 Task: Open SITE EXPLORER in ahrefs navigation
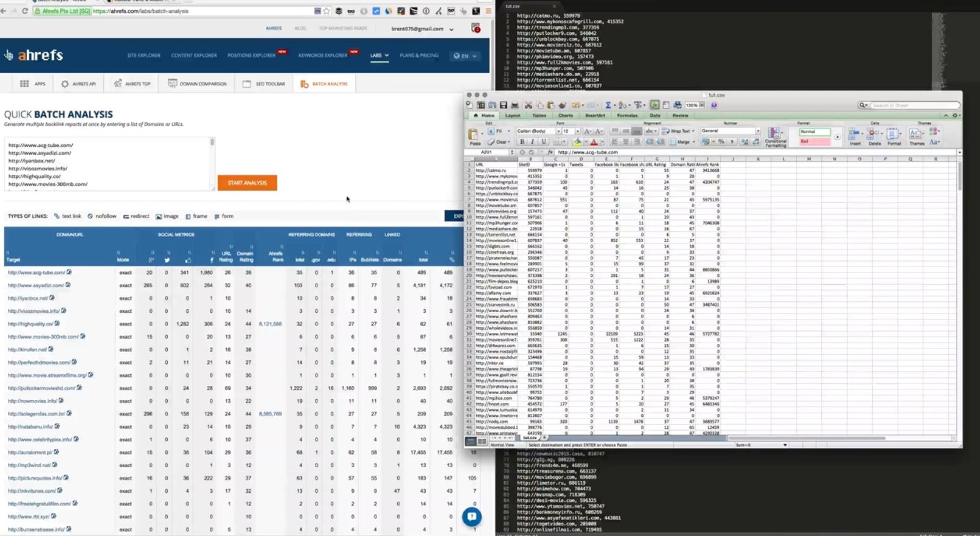click(x=143, y=55)
